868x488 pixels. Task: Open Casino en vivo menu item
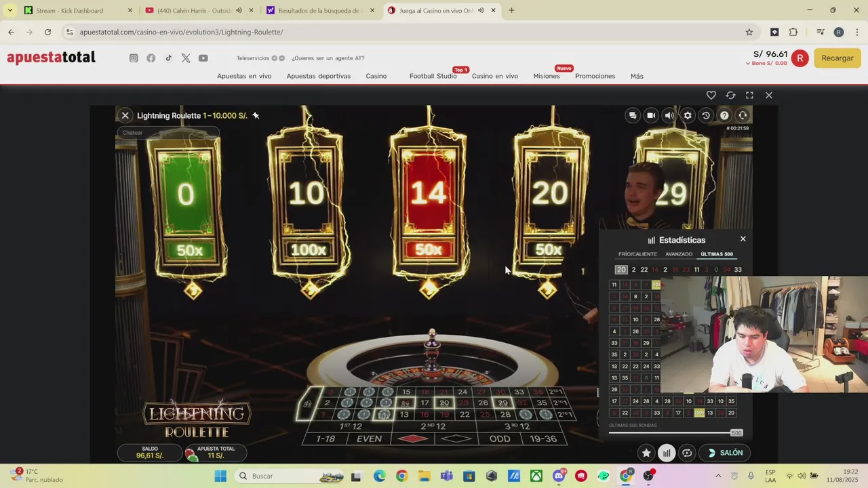pyautogui.click(x=495, y=76)
